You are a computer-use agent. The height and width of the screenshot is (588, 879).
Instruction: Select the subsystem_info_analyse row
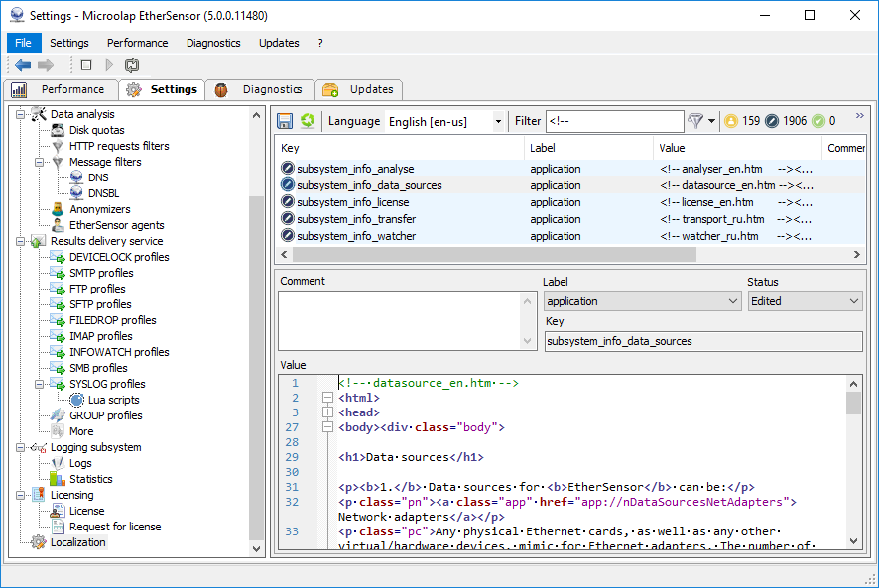(x=570, y=169)
